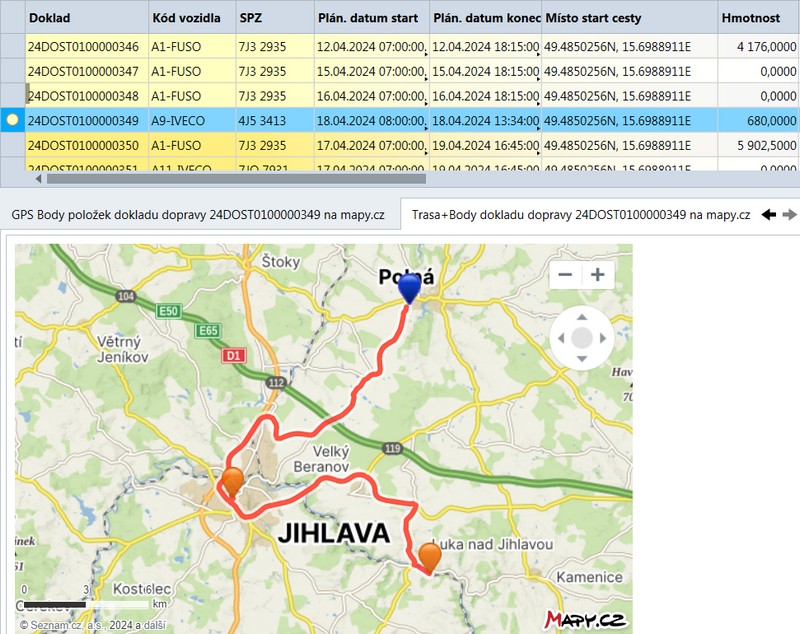
Task: Switch to Trasa+Body dokladu dopravy tab
Action: (580, 215)
